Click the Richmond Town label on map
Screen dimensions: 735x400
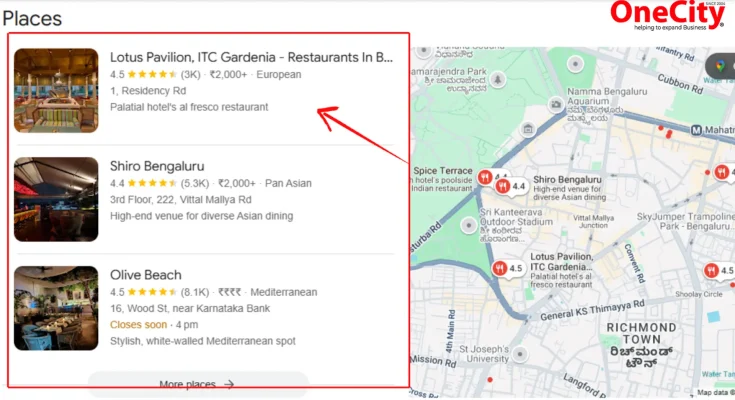(x=644, y=336)
